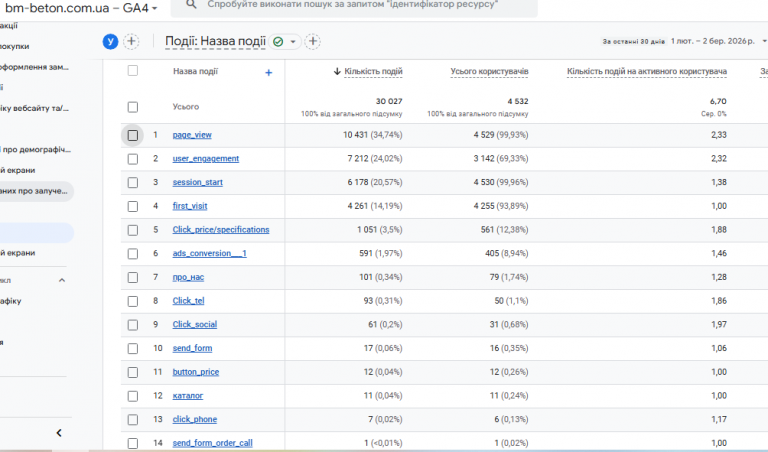Open the Click_tel event link
This screenshot has width=768, height=452.
pyautogui.click(x=188, y=301)
